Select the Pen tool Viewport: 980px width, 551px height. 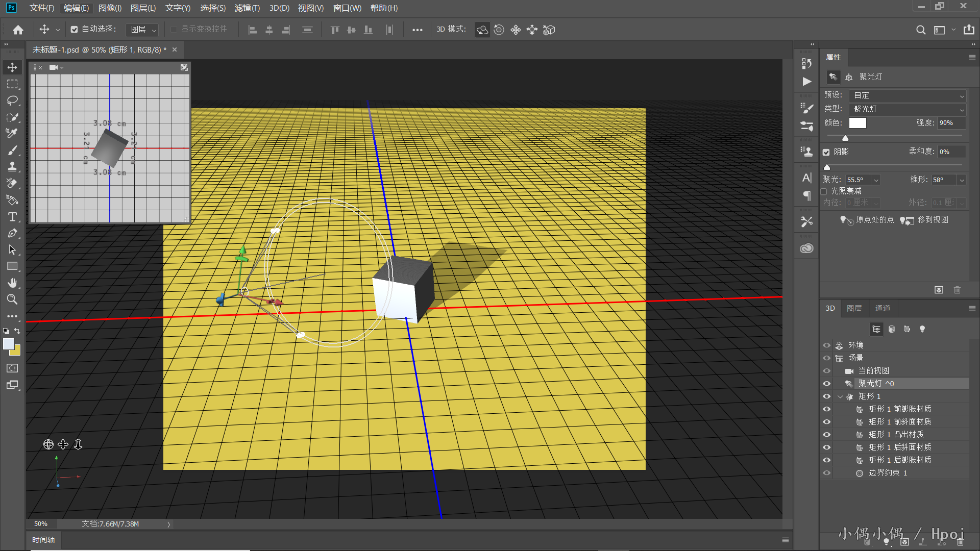coord(12,234)
